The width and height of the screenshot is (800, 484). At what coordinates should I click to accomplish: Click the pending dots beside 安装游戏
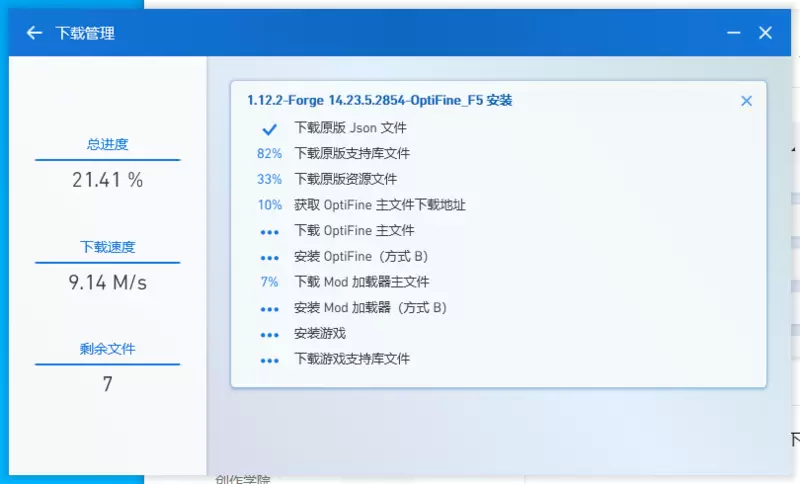(x=269, y=335)
